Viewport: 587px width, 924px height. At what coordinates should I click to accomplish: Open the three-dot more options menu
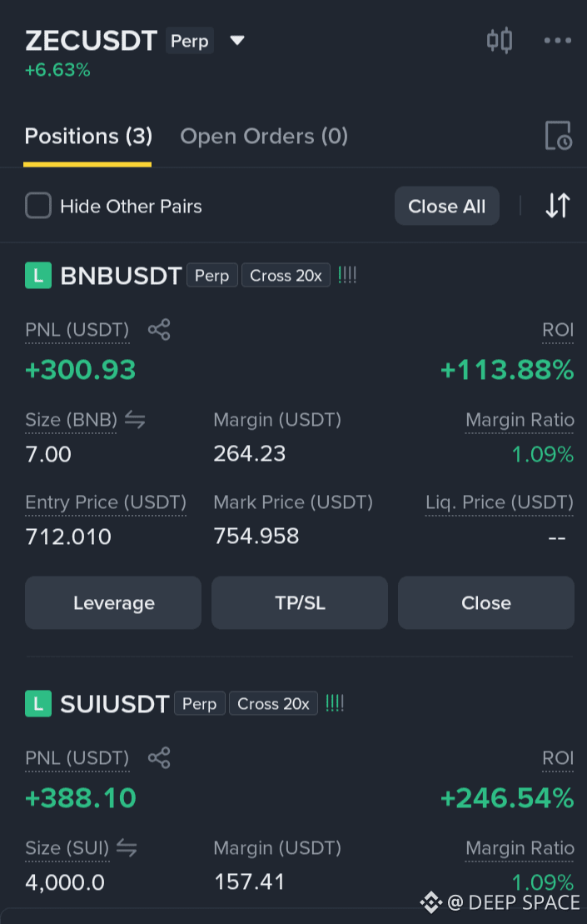[x=558, y=41]
